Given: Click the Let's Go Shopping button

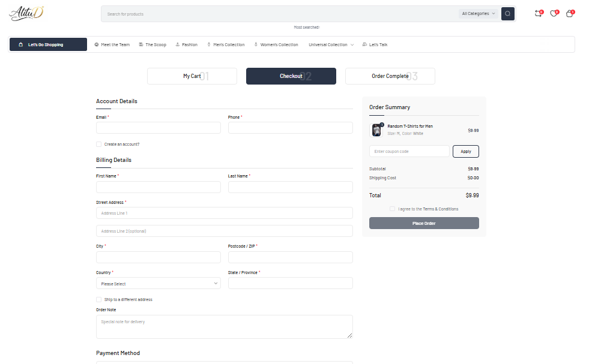Looking at the screenshot, I should click(48, 44).
